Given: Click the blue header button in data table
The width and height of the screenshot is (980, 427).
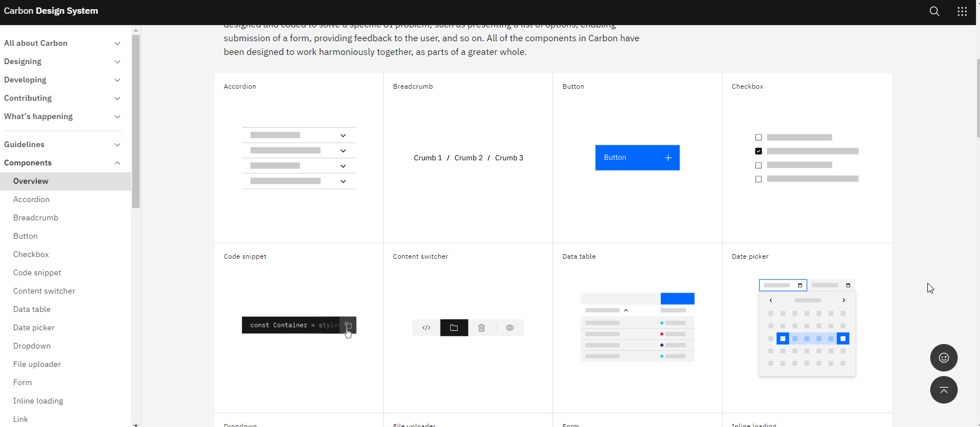Looking at the screenshot, I should click(677, 299).
